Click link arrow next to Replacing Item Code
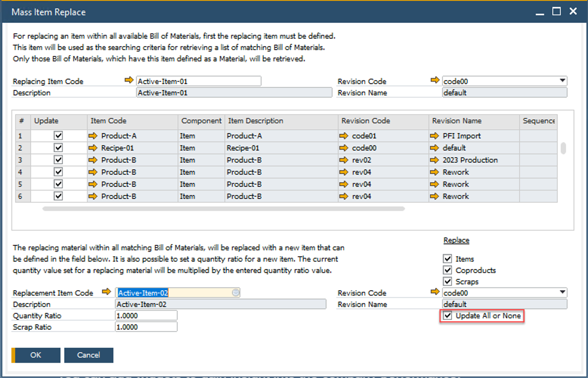Image resolution: width=588 pixels, height=378 pixels. 129,80
